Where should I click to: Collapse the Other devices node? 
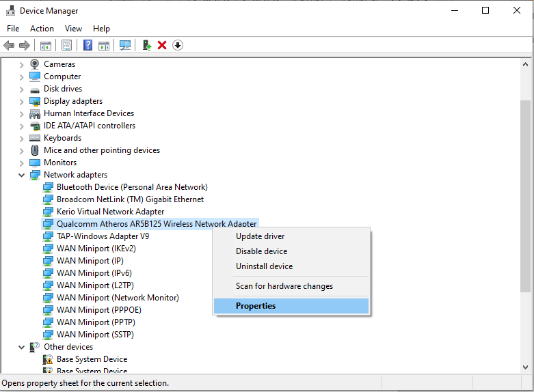pos(21,348)
